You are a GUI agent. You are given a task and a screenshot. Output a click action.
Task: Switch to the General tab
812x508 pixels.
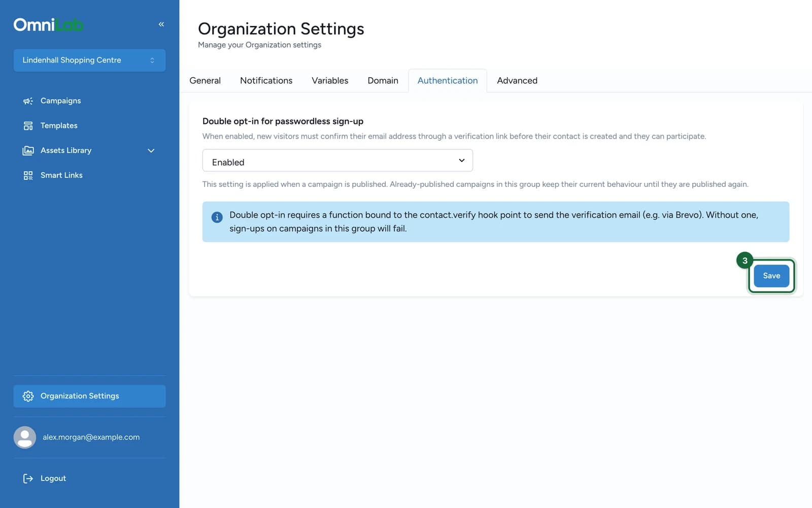tap(205, 81)
